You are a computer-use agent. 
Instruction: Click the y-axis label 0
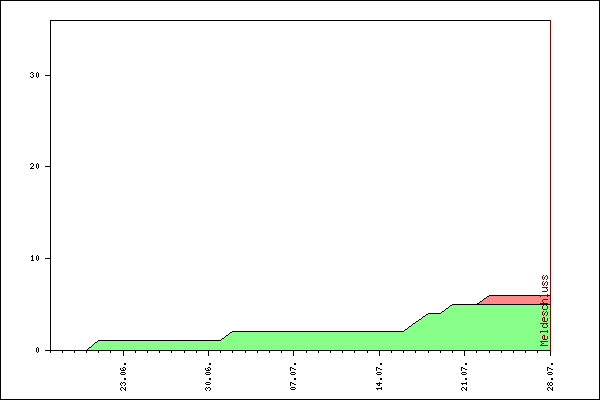pos(37,350)
